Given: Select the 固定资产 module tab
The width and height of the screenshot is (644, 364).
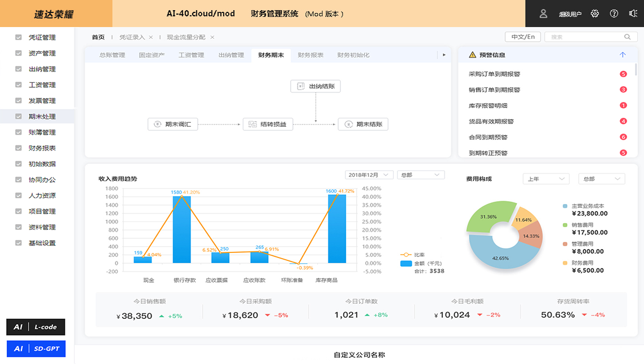Looking at the screenshot, I should 152,55.
